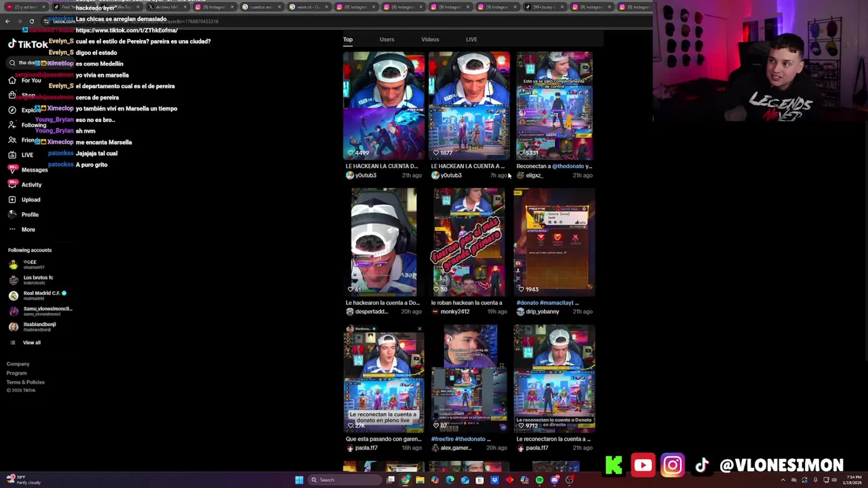Open Discord from the taskbar
Viewport: 868px width, 488px height.
[555, 480]
